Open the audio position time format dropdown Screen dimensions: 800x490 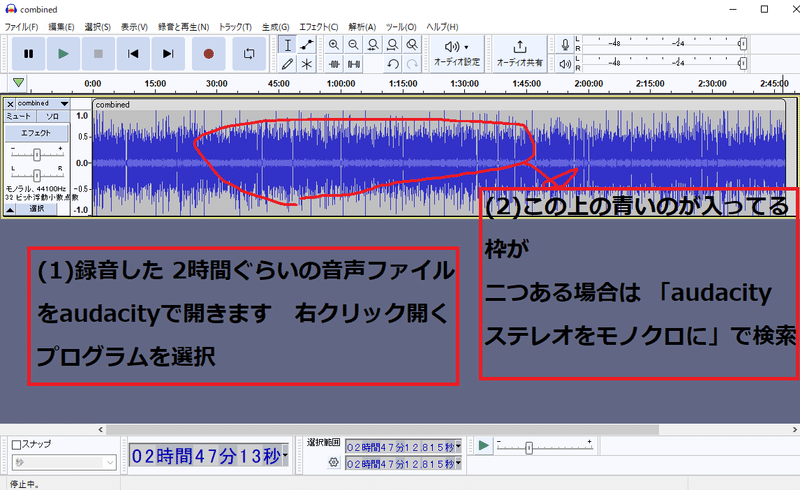(285, 455)
